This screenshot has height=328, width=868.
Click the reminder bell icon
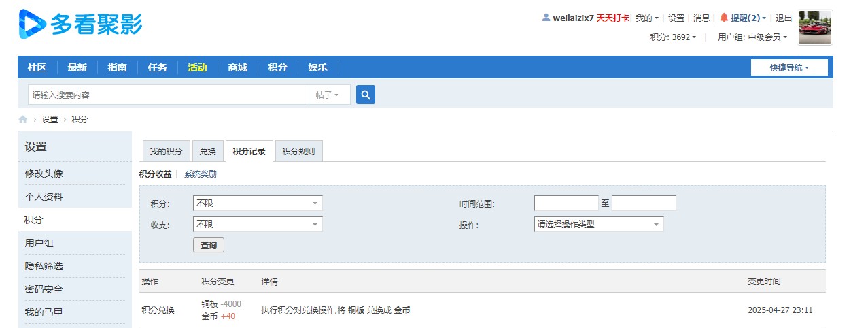[724, 18]
